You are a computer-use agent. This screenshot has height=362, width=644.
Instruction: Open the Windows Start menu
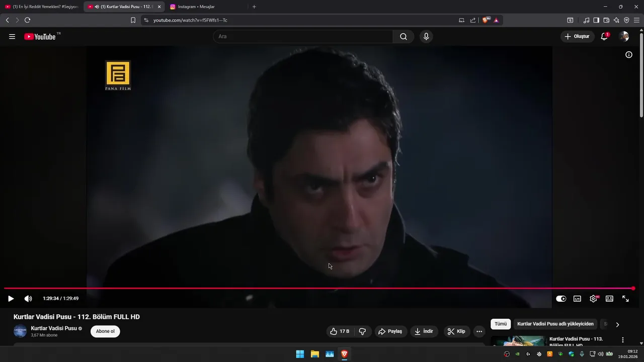[x=300, y=354]
